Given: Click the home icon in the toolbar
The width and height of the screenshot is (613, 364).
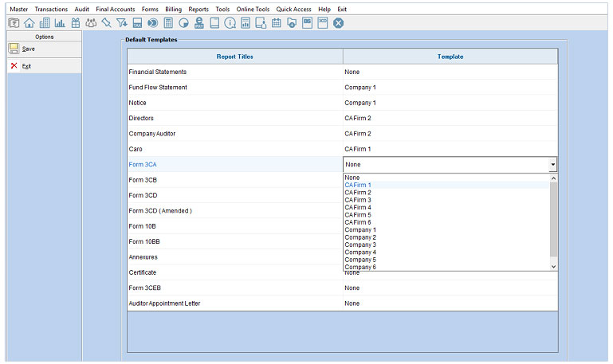Looking at the screenshot, I should [29, 23].
